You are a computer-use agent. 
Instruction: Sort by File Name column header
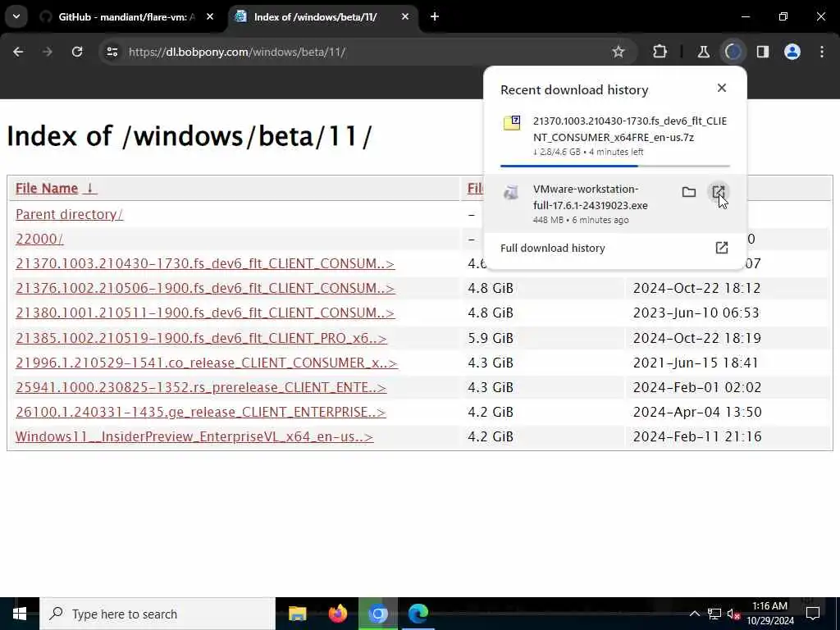(56, 189)
